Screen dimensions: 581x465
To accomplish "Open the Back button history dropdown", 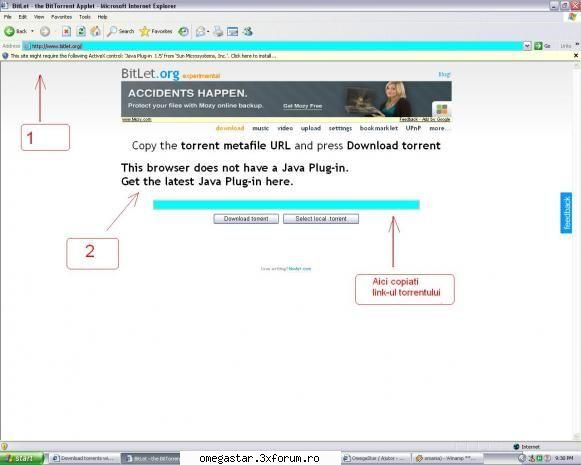I will point(32,31).
